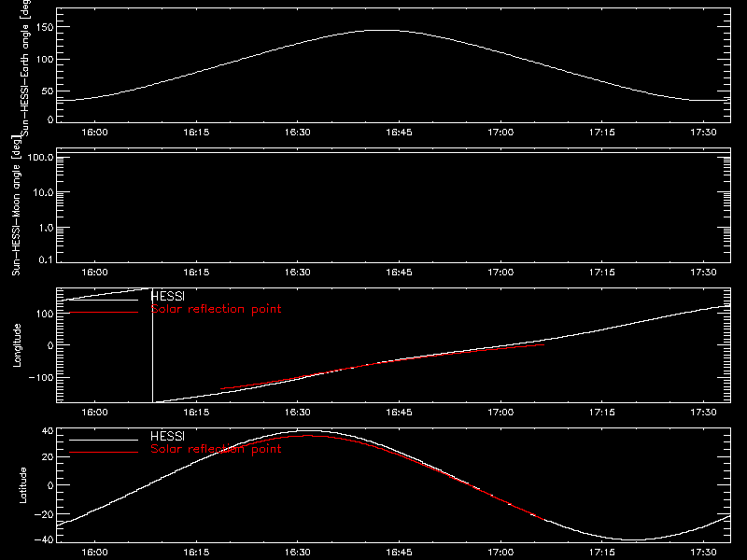Viewport: 747px width, 560px height.
Task: Click -100 tick on Longitude plot
Action: click(41, 377)
